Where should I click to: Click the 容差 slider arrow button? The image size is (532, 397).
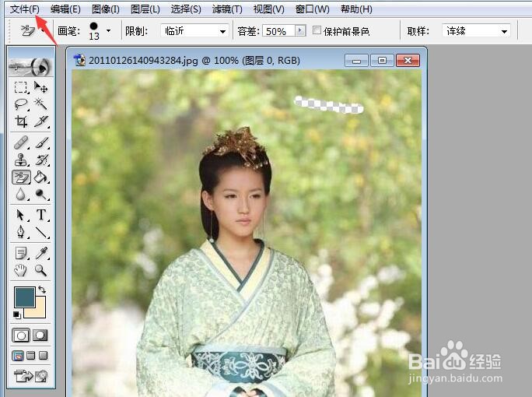coord(300,31)
